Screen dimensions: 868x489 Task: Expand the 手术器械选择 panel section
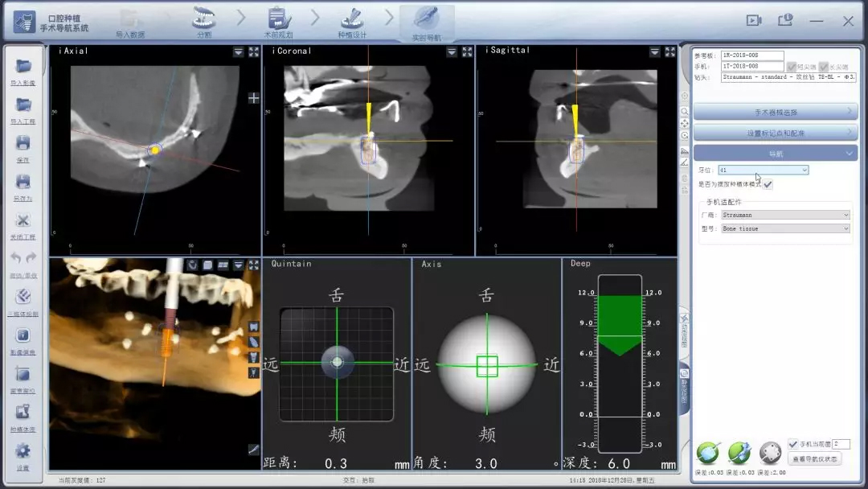click(x=776, y=112)
